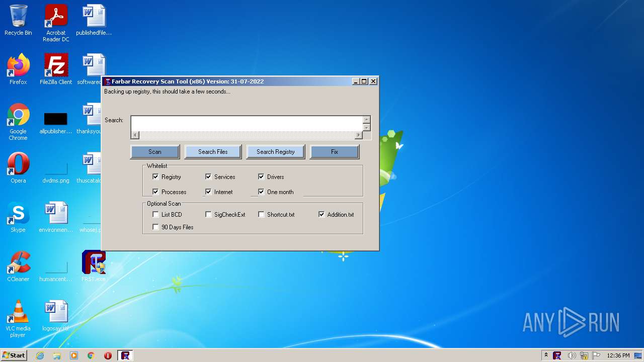Image resolution: width=644 pixels, height=362 pixels.
Task: Click the Opera icon in taskbar
Action: tap(108, 355)
